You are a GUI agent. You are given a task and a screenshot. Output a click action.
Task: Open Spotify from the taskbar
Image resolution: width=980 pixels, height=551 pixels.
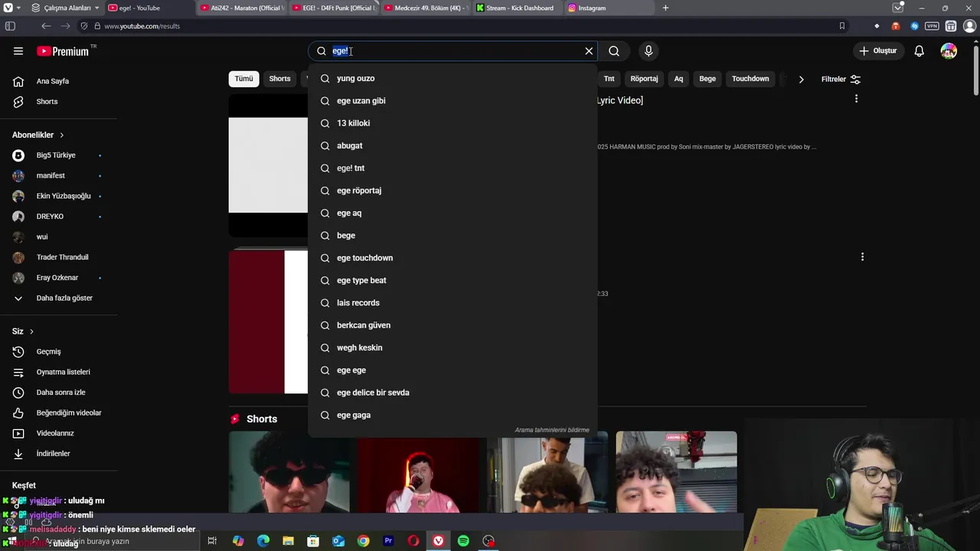coord(463,541)
